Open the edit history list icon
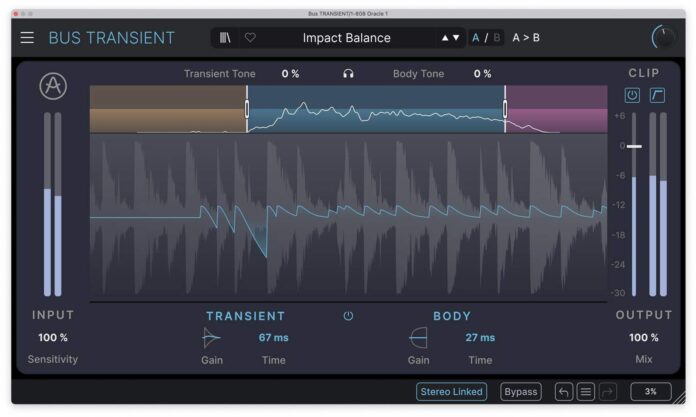This screenshot has width=696, height=417. tap(587, 392)
